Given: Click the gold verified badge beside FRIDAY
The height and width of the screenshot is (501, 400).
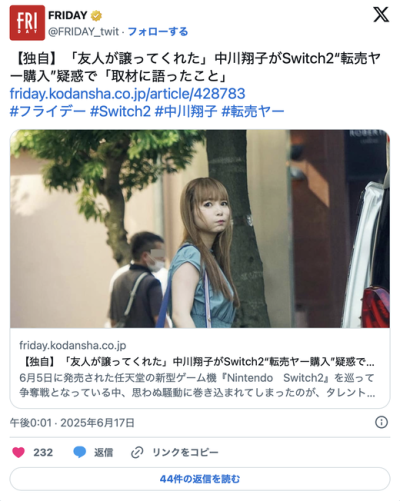Looking at the screenshot, I should pos(96,15).
